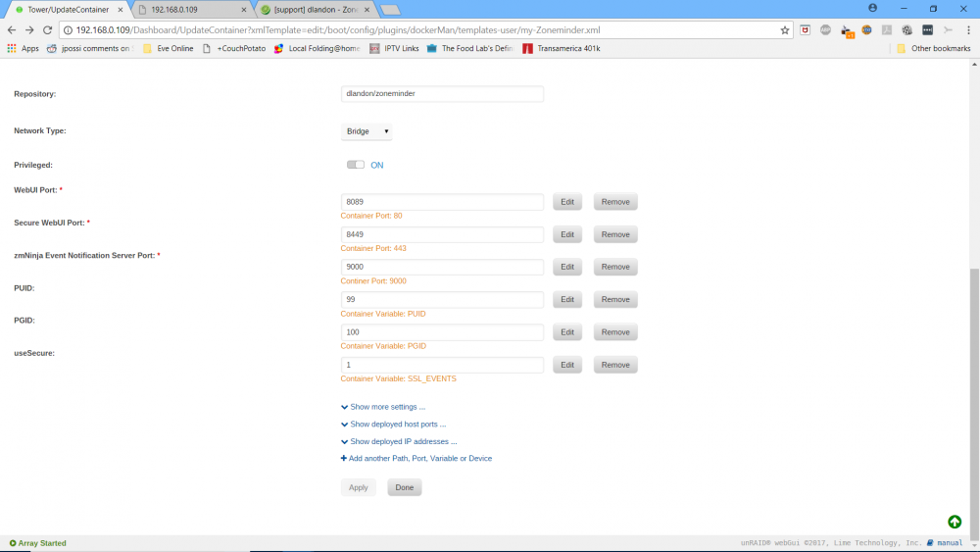The image size is (980, 552).
Task: Remove the useSecure variable
Action: (x=615, y=365)
